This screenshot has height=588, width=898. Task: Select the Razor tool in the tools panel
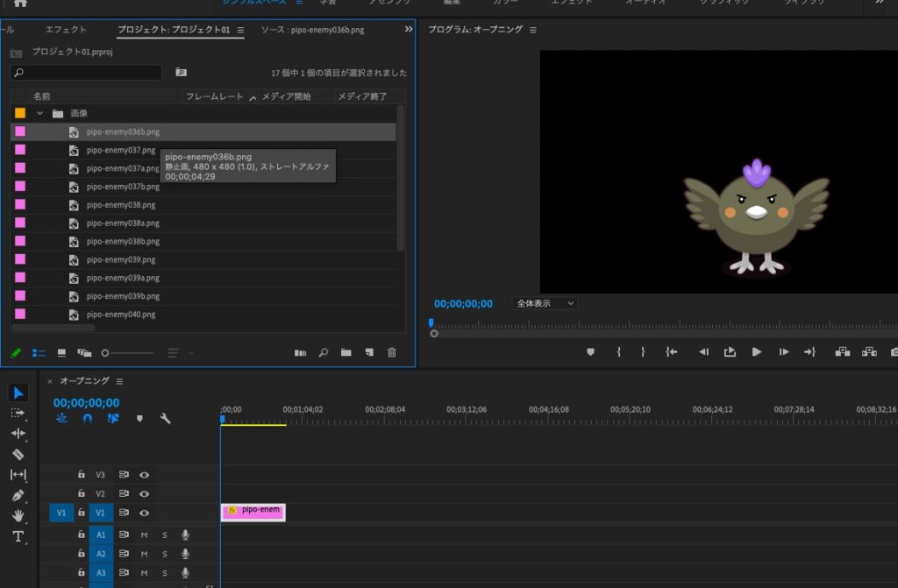click(x=18, y=454)
